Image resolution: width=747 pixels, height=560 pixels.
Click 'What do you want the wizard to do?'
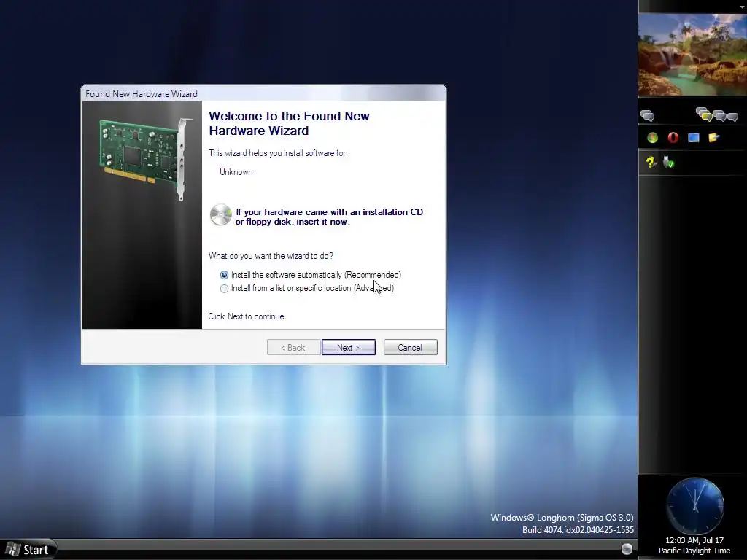coord(271,256)
